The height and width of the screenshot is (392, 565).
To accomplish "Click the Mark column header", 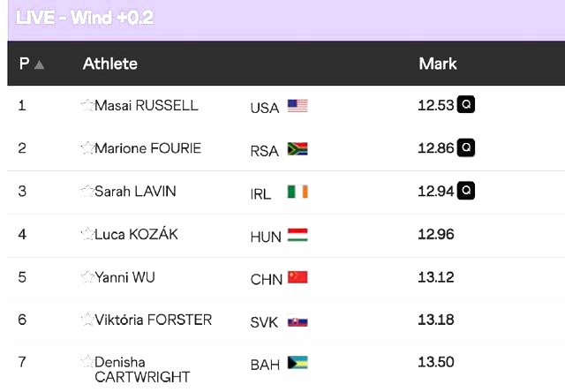I will [438, 64].
